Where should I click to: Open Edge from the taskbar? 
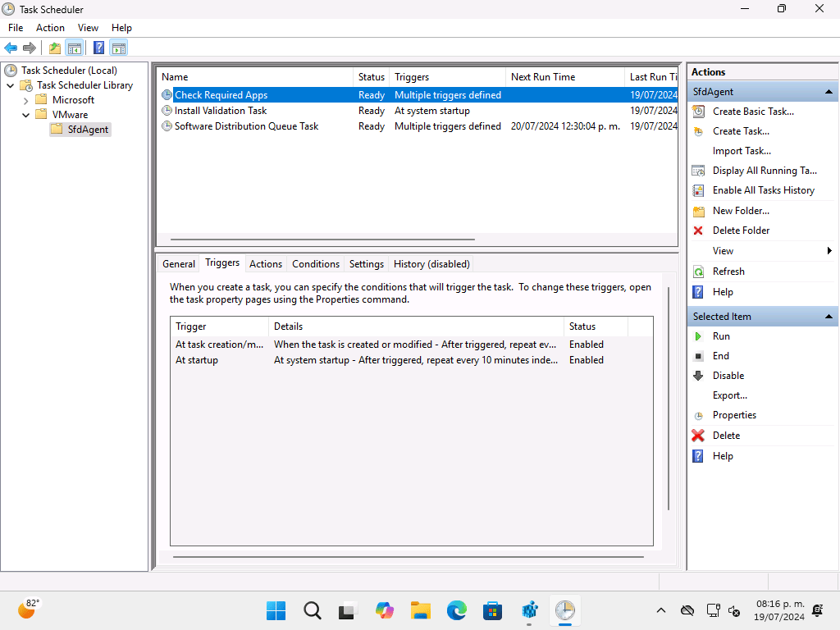(456, 610)
